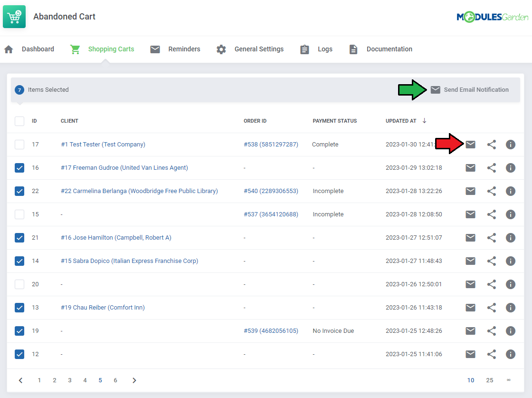Check the box for cart ID 17
The image size is (532, 398).
[x=19, y=145]
